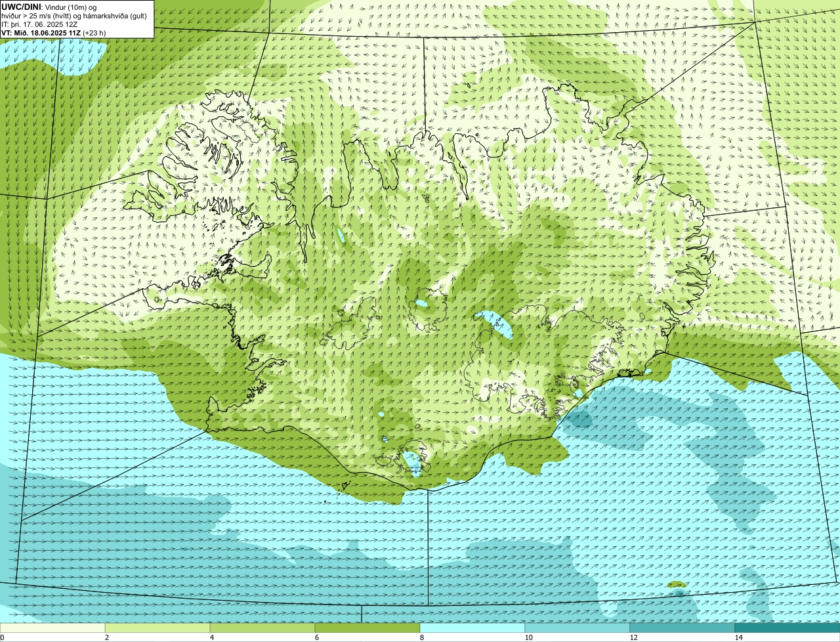The image size is (840, 642).
Task: Pick the 12–14 m/s teal legend segment
Action: pos(682,628)
